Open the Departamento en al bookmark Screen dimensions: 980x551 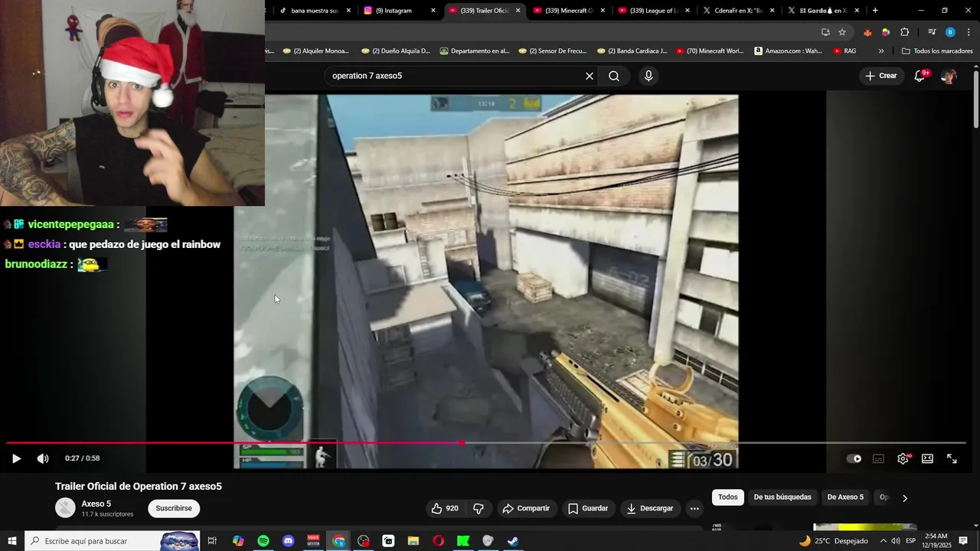[x=474, y=51]
